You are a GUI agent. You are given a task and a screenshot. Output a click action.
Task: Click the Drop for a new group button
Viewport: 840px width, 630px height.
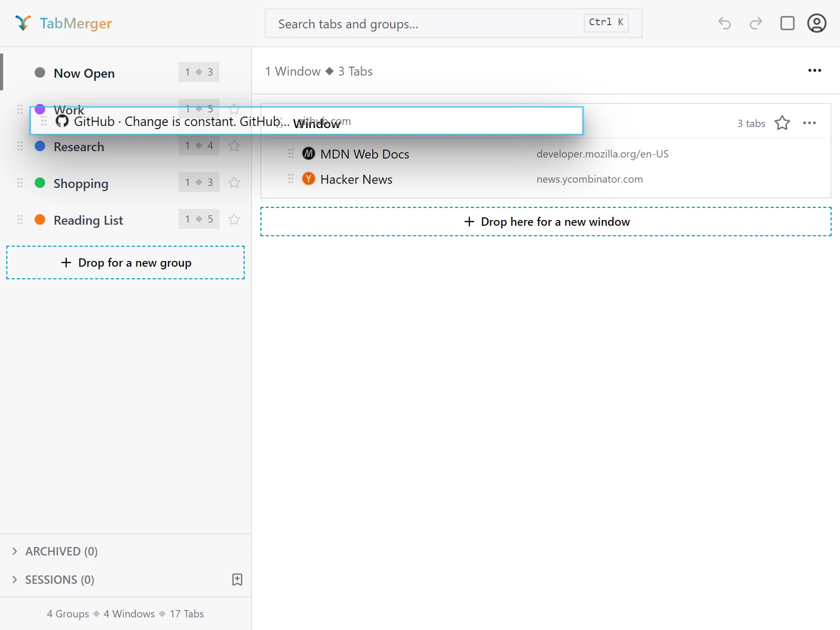(x=125, y=262)
